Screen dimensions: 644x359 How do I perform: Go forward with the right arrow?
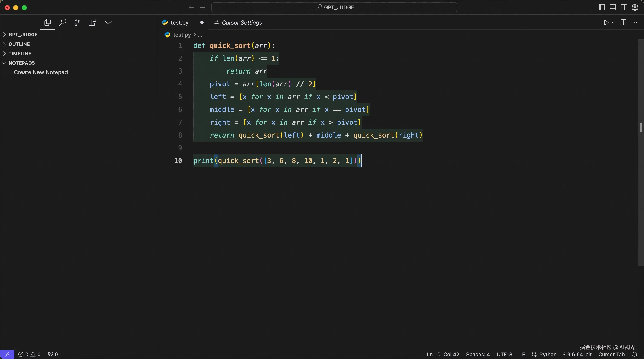point(203,7)
